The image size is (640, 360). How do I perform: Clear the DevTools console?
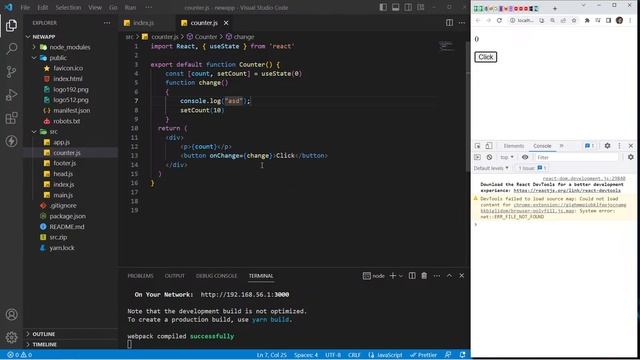[x=489, y=157]
